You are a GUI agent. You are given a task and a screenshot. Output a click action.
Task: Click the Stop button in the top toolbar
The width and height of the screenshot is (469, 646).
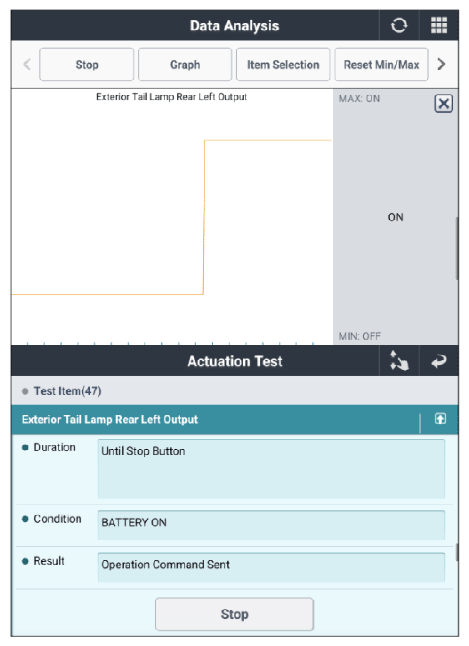87,65
